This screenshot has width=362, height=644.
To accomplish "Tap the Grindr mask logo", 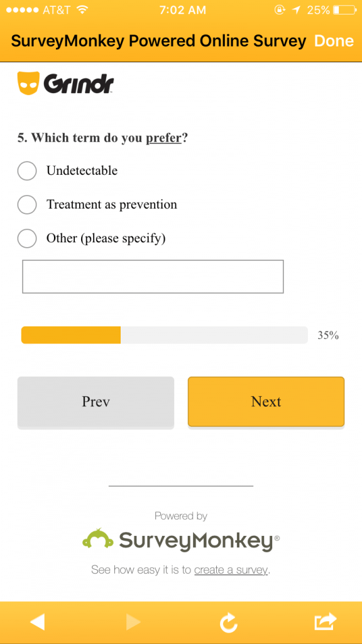I will point(28,83).
